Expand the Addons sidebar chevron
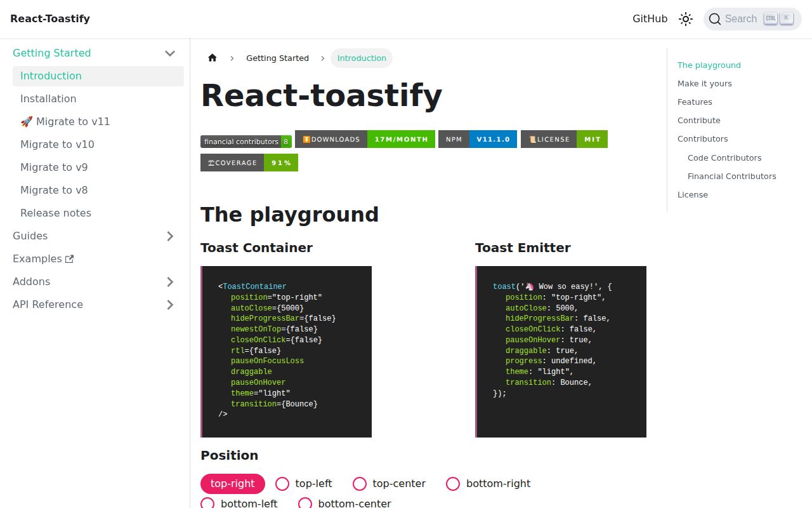The height and width of the screenshot is (508, 812). coord(170,282)
